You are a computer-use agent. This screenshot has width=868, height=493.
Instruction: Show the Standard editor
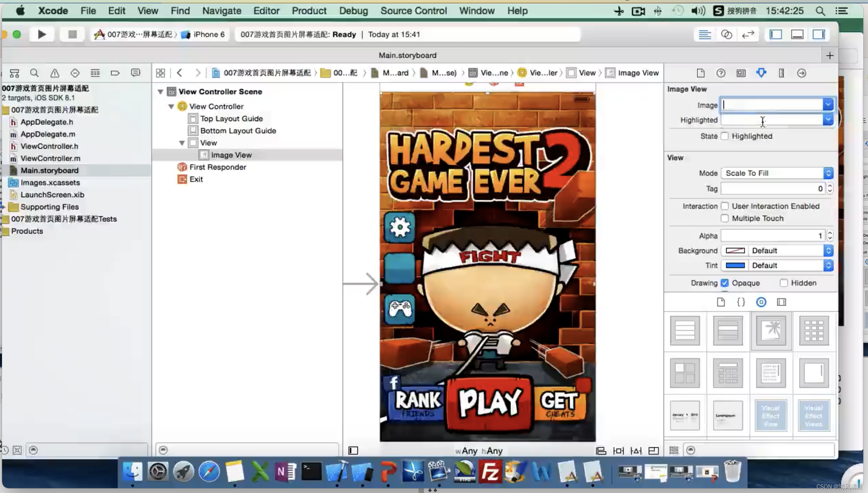[704, 35]
